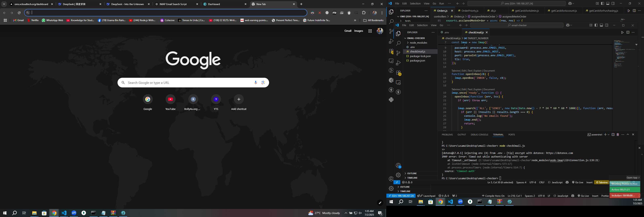Screen dimensions: 644x217
Task: Switch to DEBUG CONSOLE tab
Action: pyautogui.click(x=479, y=135)
